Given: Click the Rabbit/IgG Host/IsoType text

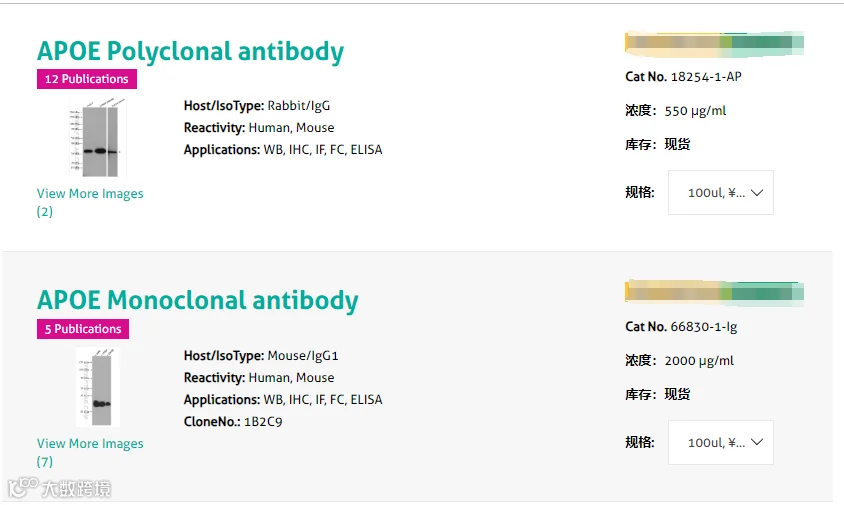Looking at the screenshot, I should coord(298,106).
